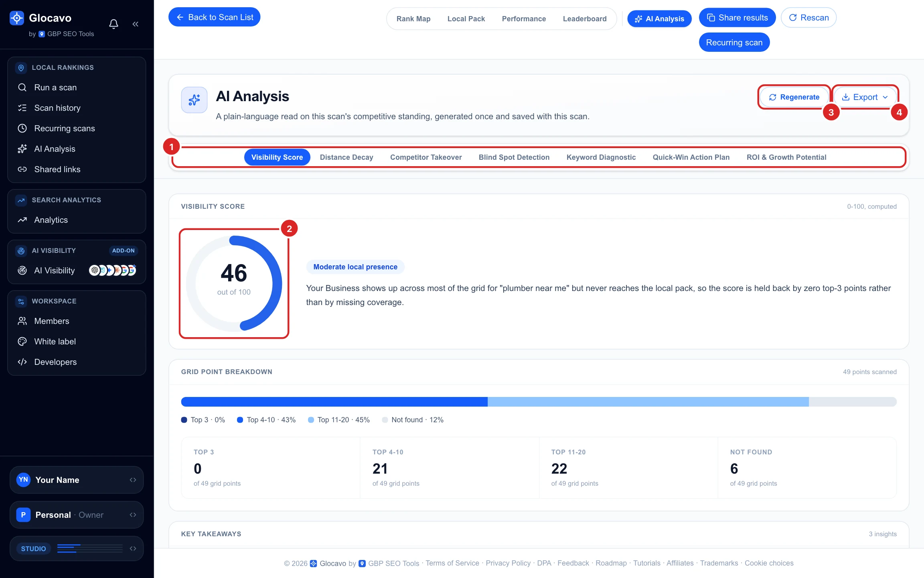Click the Recurring scan button
The image size is (924, 578).
(734, 43)
